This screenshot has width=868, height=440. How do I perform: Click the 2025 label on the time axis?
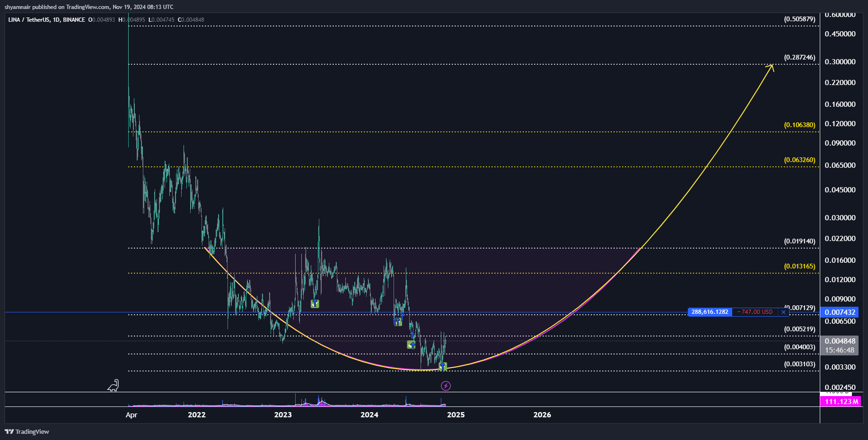pyautogui.click(x=456, y=414)
